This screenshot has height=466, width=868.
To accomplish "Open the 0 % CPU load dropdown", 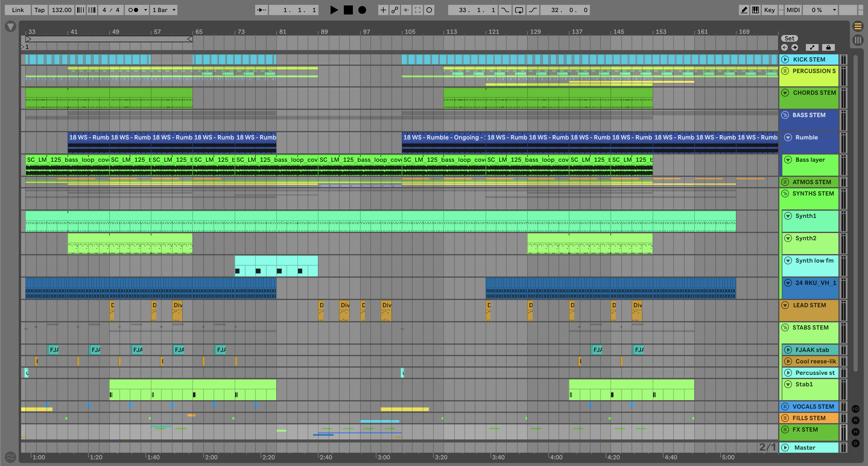I will [x=820, y=10].
